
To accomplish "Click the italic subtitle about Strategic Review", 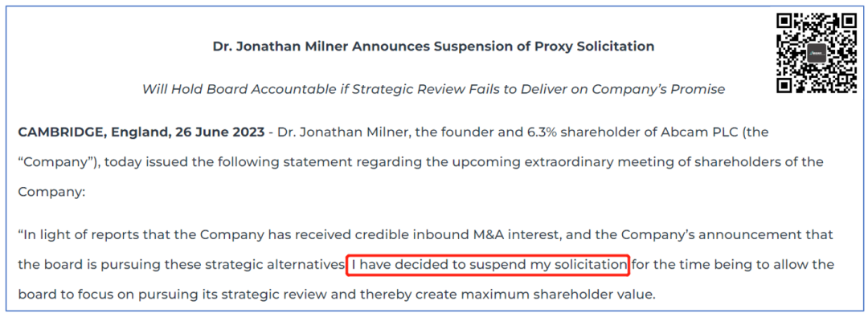I will tap(433, 89).
